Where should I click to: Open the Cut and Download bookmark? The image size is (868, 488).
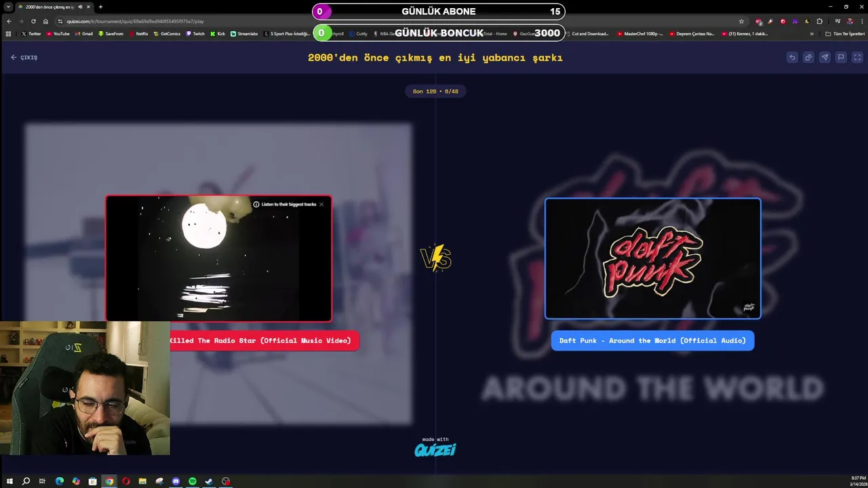coord(587,33)
